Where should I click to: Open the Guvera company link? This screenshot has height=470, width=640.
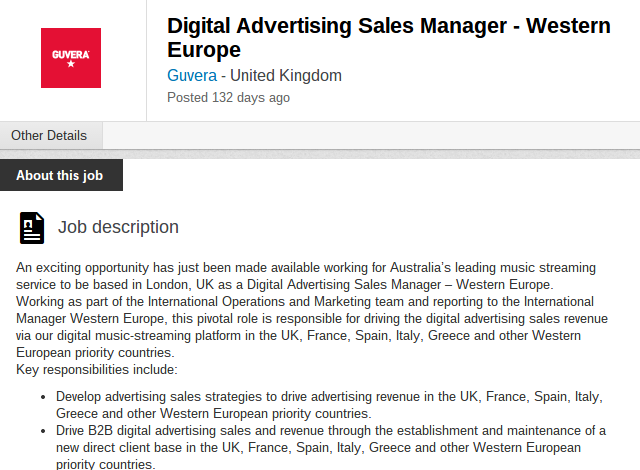192,75
